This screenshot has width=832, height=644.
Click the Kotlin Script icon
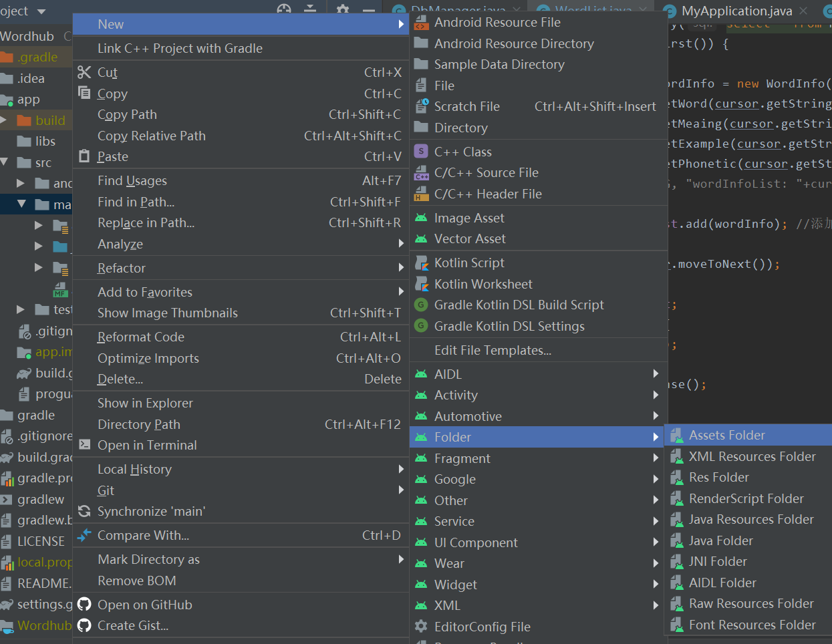coord(421,263)
